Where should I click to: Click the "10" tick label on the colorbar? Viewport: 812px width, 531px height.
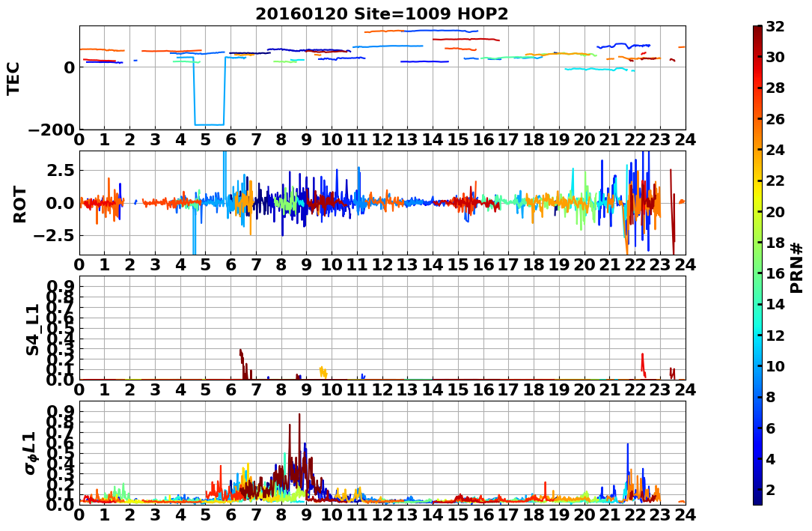[x=775, y=366]
